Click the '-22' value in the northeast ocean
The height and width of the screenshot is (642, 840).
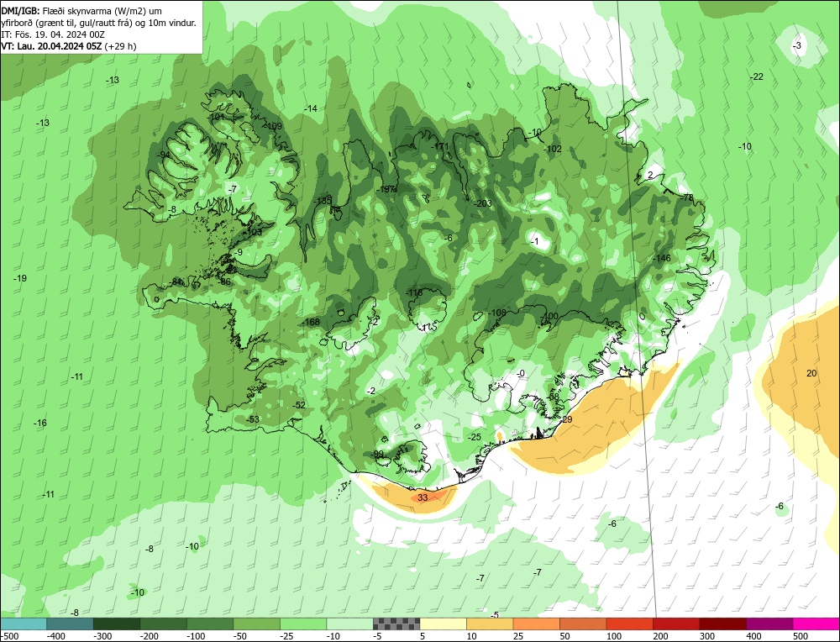point(757,76)
